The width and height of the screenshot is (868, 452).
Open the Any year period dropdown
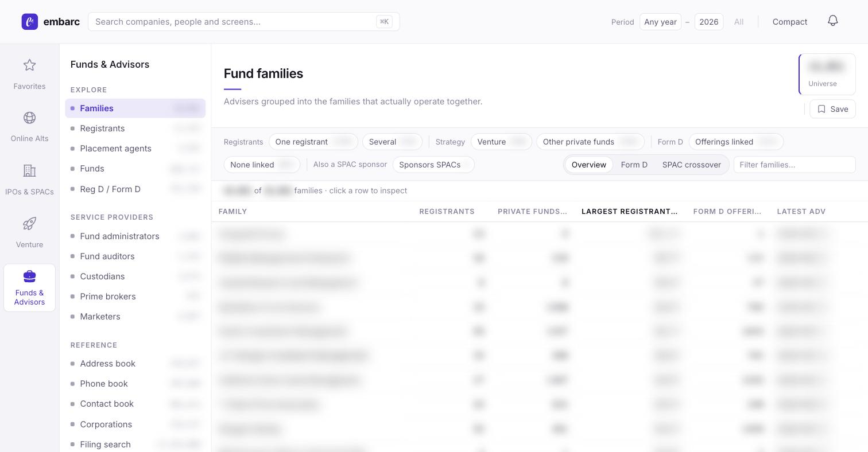(x=660, y=22)
